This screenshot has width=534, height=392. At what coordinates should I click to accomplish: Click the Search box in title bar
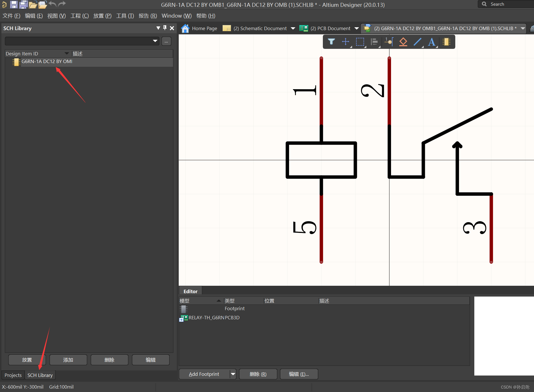[506, 4]
